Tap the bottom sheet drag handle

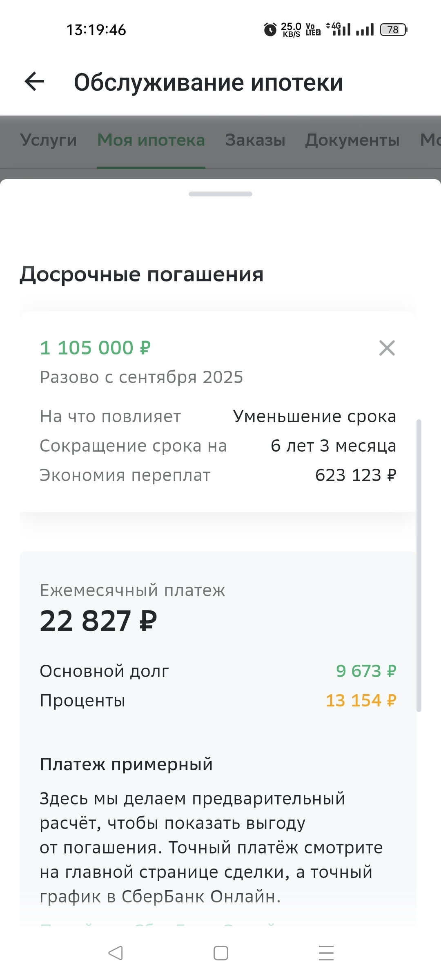(220, 194)
